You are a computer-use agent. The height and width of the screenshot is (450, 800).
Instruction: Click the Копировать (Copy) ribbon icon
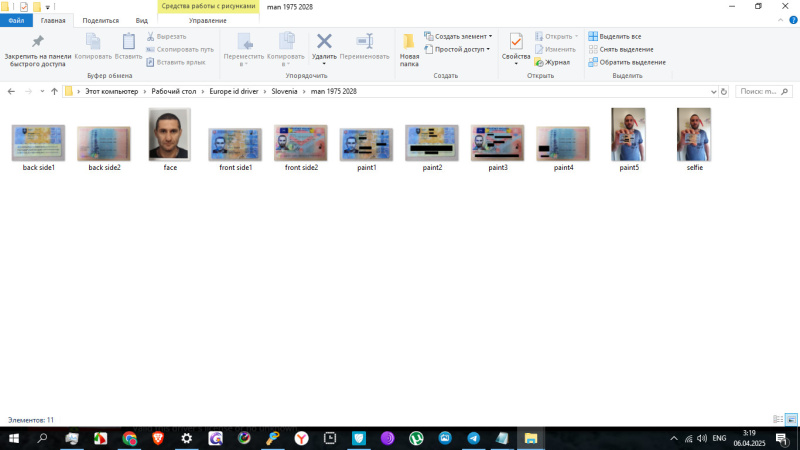tap(93, 42)
